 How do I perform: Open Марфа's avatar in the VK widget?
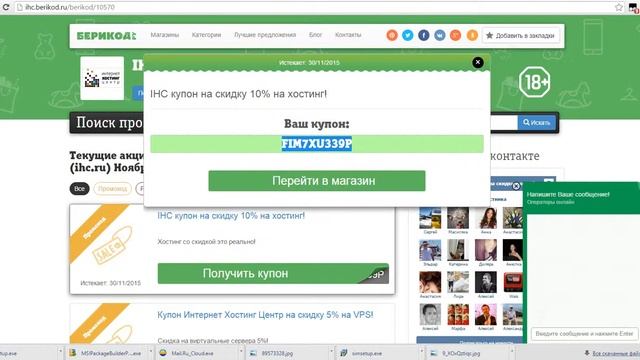coord(458,314)
